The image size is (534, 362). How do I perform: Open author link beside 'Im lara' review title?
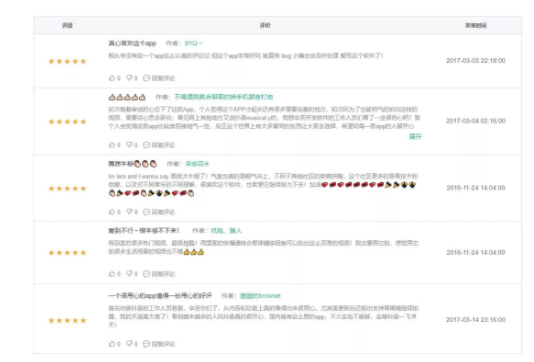pyautogui.click(x=197, y=164)
